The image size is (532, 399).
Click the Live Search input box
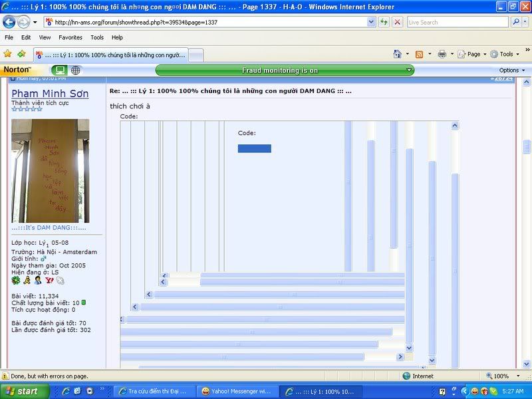click(458, 22)
